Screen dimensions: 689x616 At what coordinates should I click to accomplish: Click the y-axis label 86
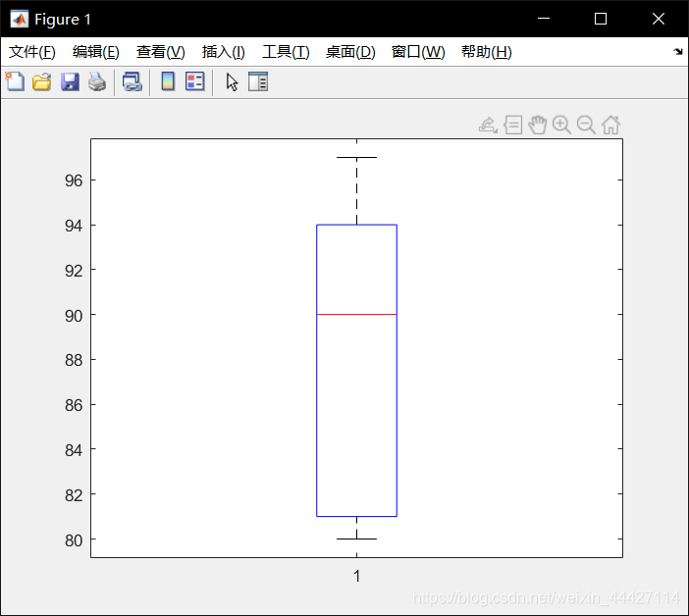74,405
